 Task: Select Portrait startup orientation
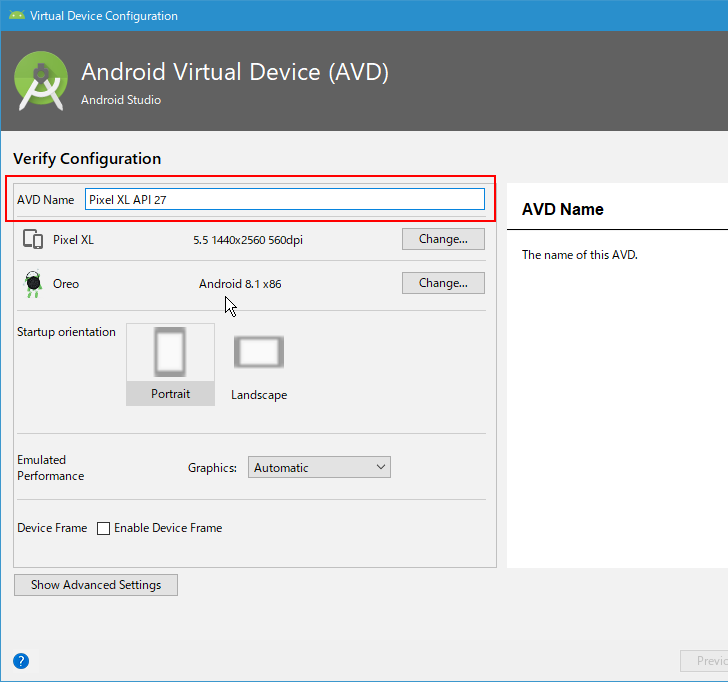[170, 364]
